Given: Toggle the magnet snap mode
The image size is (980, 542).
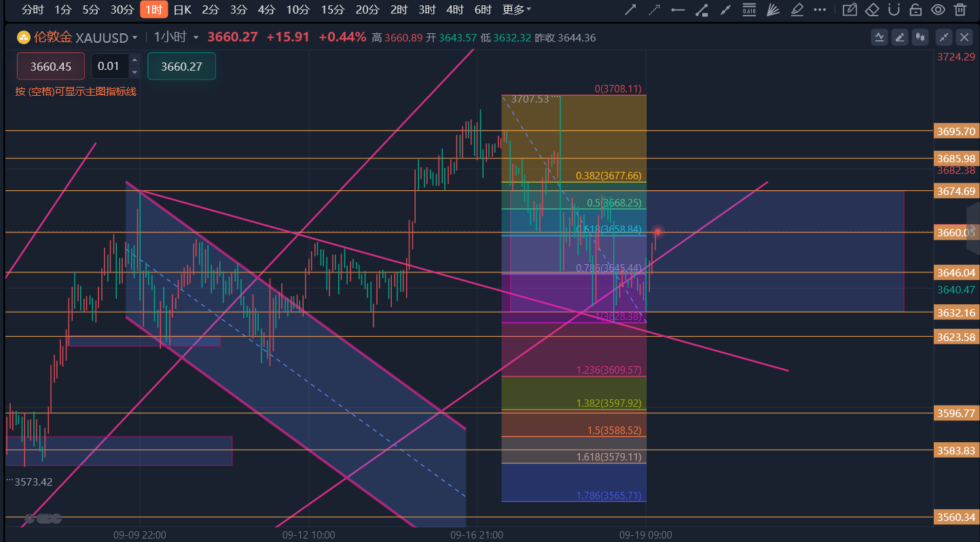Looking at the screenshot, I should (894, 10).
